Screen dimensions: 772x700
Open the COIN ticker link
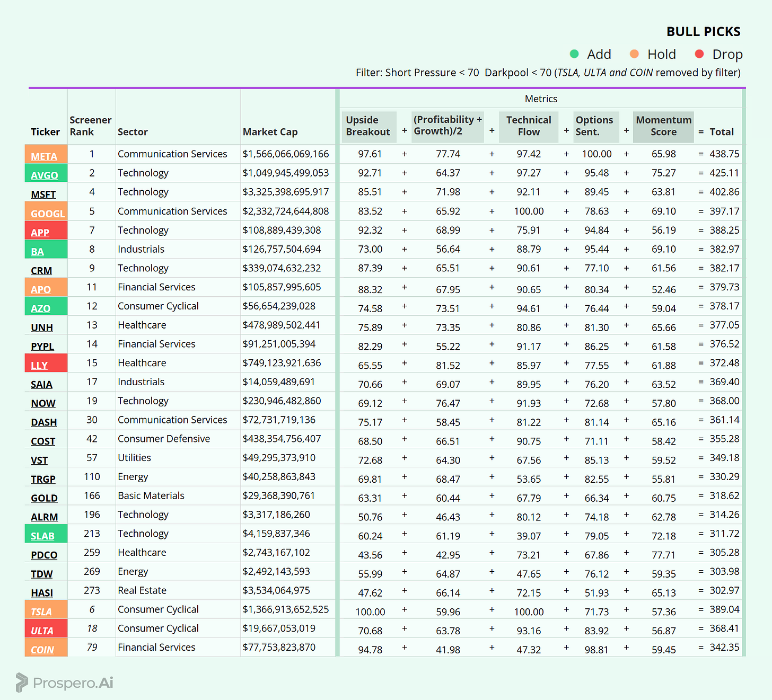point(42,650)
